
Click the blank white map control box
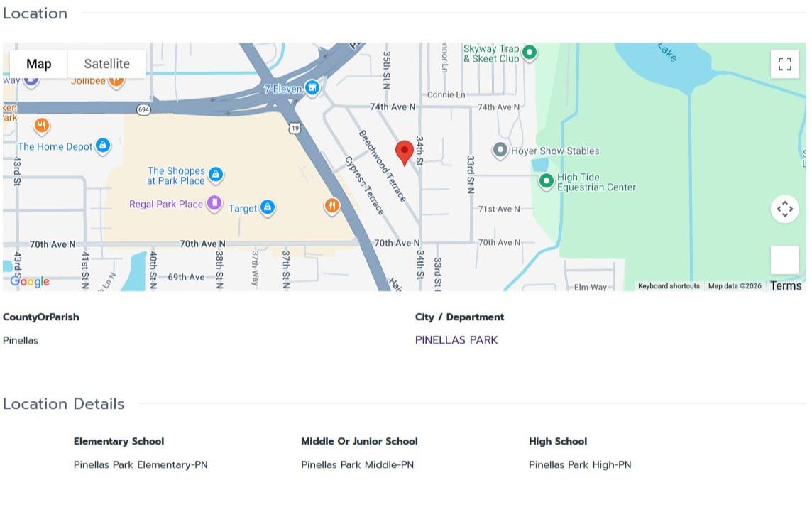[784, 260]
